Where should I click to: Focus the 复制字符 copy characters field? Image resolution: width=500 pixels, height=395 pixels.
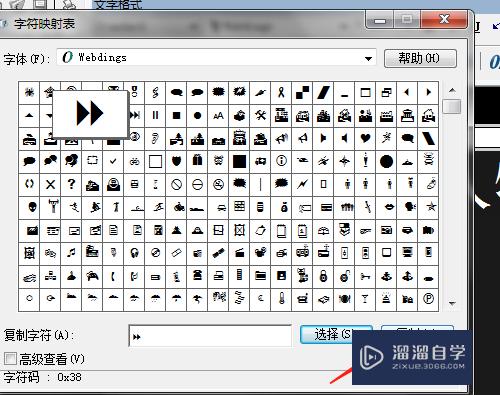(210, 336)
